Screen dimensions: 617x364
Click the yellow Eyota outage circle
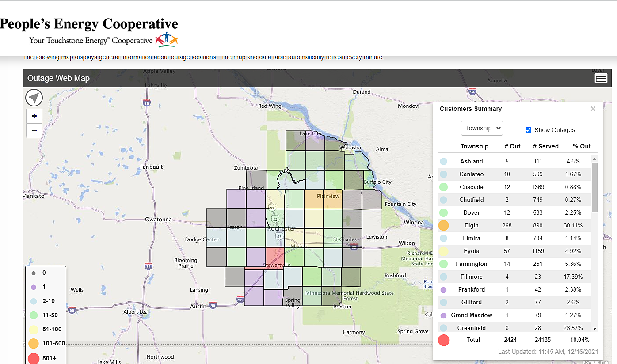coord(443,251)
